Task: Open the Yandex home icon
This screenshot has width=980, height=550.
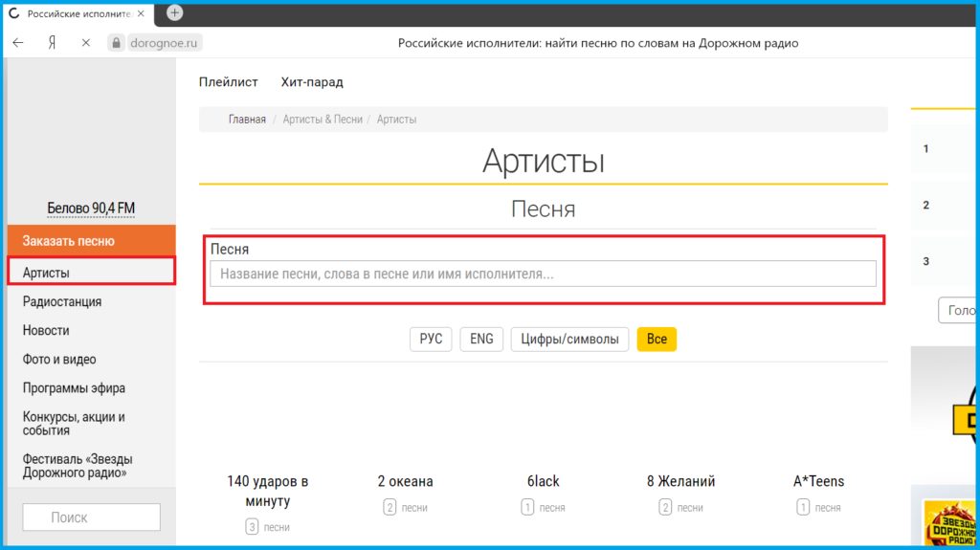Action: tap(52, 43)
